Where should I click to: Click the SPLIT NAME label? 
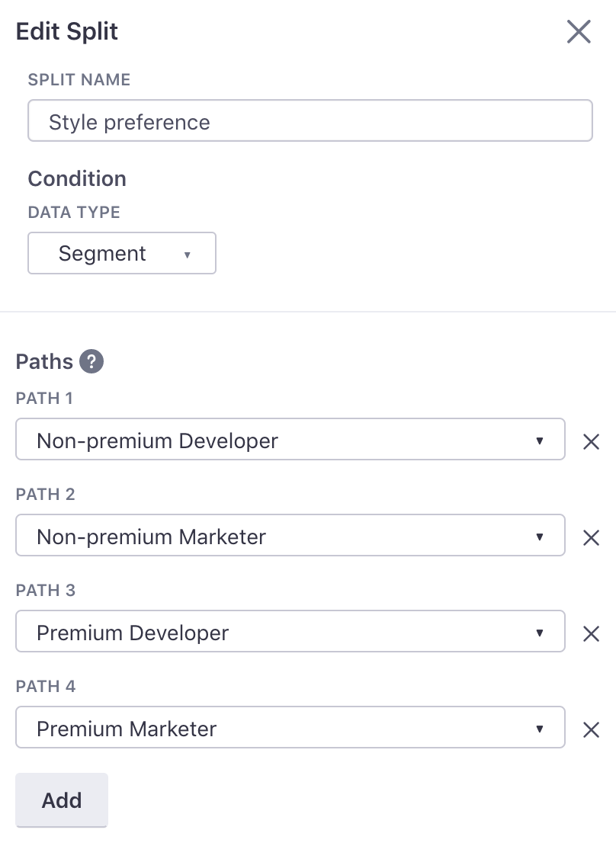79,80
